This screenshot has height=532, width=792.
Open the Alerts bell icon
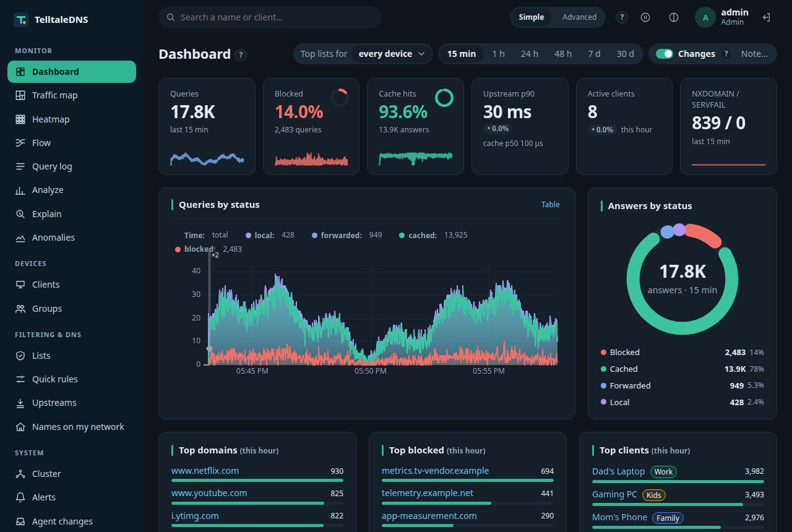(20, 497)
